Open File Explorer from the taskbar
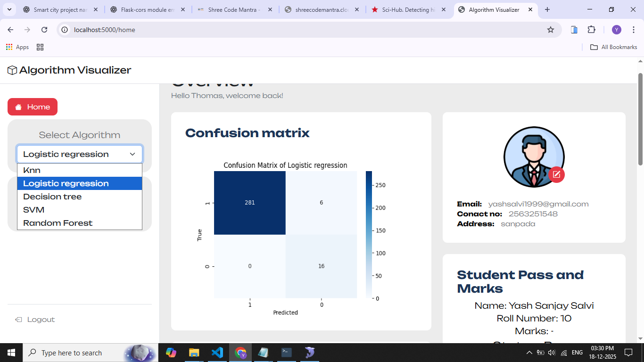 point(194,353)
